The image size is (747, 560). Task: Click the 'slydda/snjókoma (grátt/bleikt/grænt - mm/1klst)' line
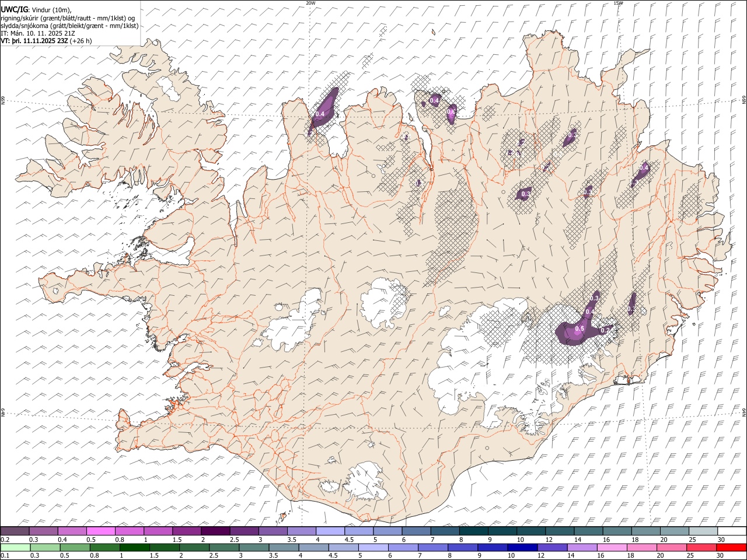[x=69, y=26]
